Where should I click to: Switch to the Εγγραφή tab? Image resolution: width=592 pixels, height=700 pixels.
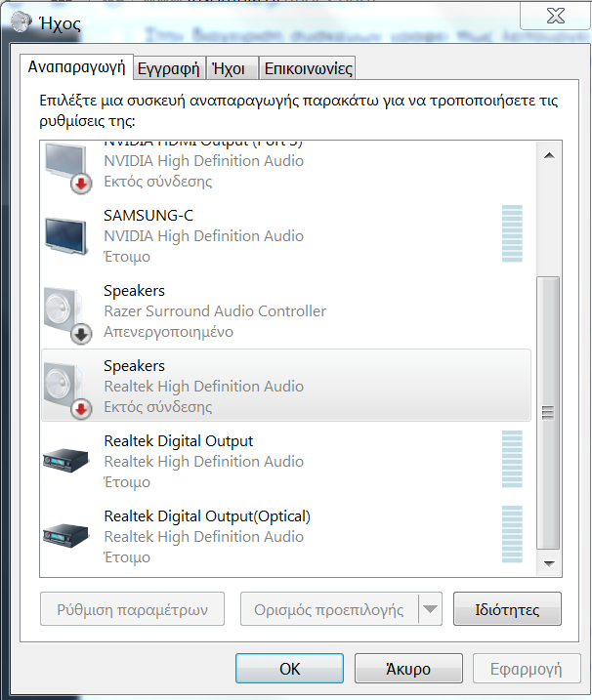click(169, 68)
